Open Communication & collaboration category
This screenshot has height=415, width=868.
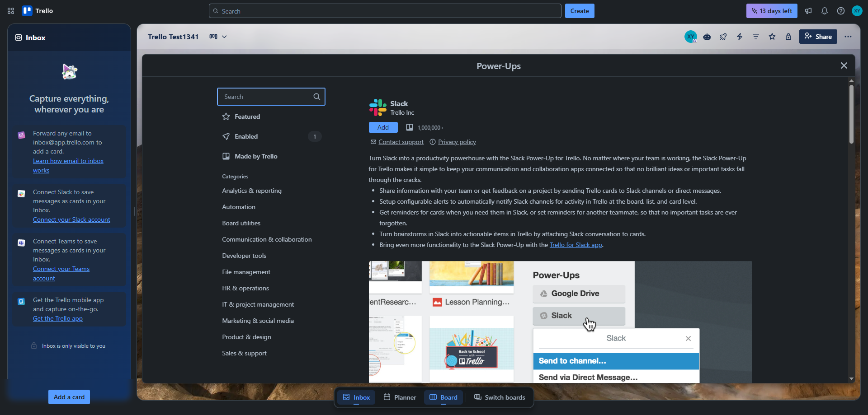pos(267,239)
